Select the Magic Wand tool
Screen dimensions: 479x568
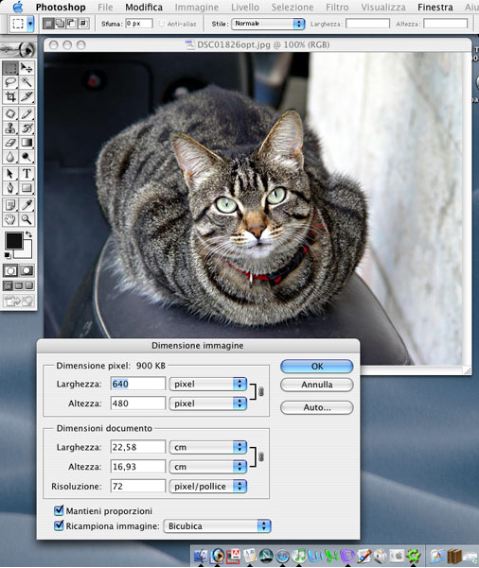(x=26, y=82)
